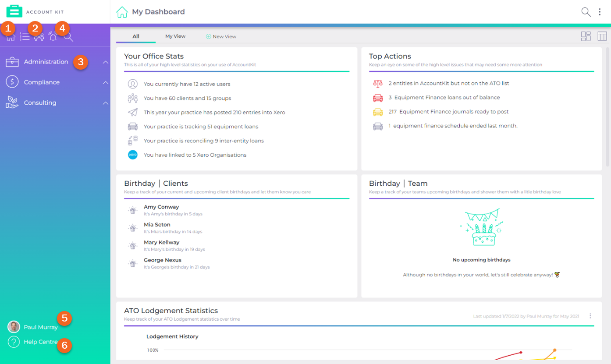Click the My Dashboard home icon

click(122, 12)
